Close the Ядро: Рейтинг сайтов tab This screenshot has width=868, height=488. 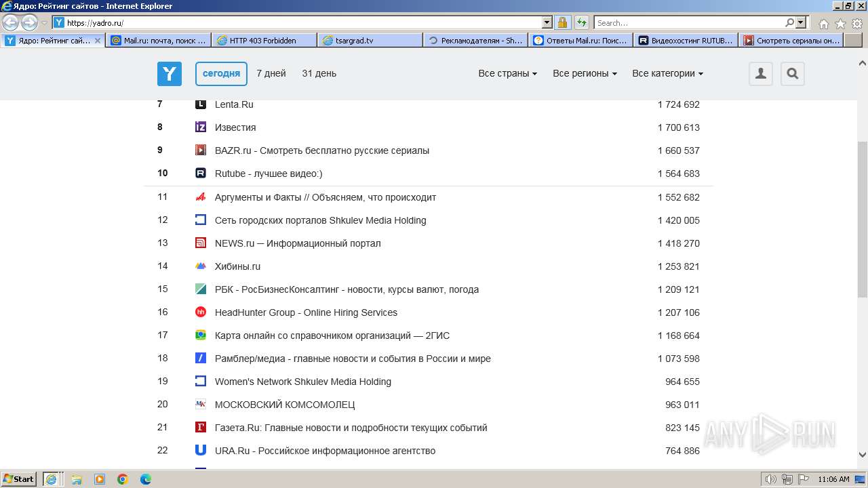[98, 41]
